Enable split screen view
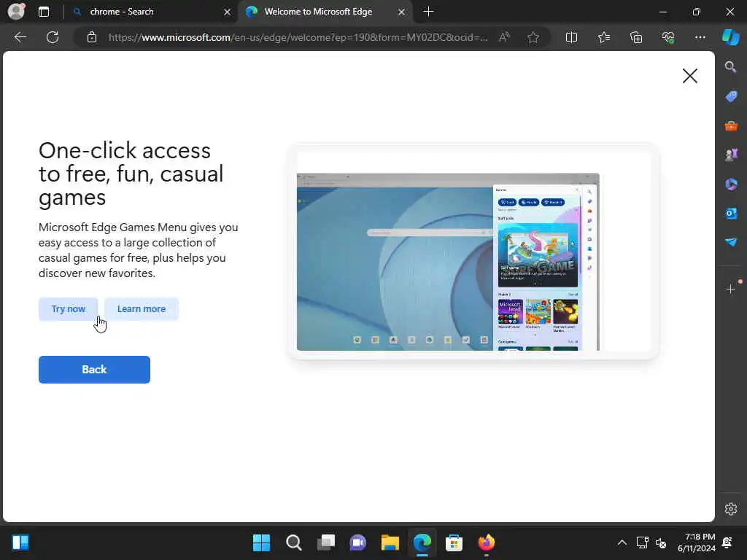Screen dimensions: 747x560 571,37
